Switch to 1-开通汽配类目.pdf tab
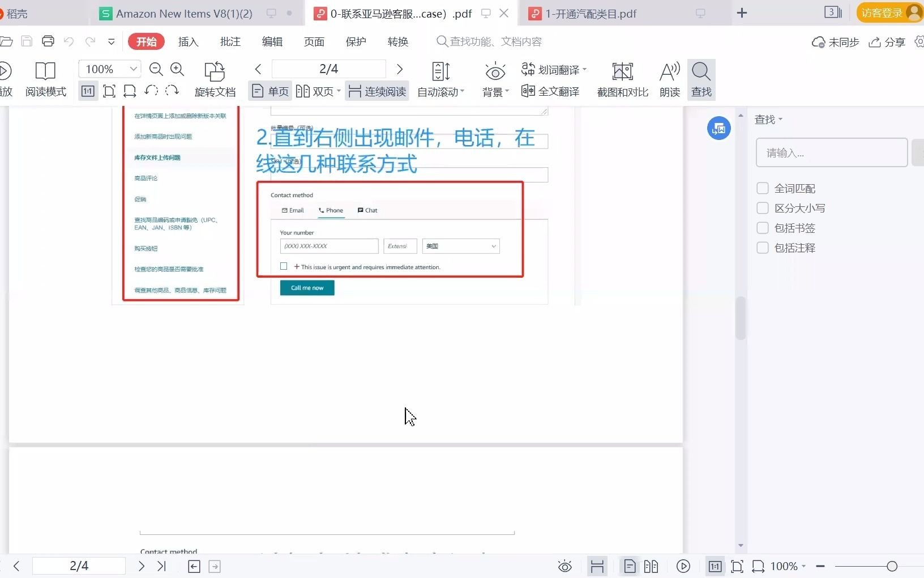924x578 pixels. [591, 14]
